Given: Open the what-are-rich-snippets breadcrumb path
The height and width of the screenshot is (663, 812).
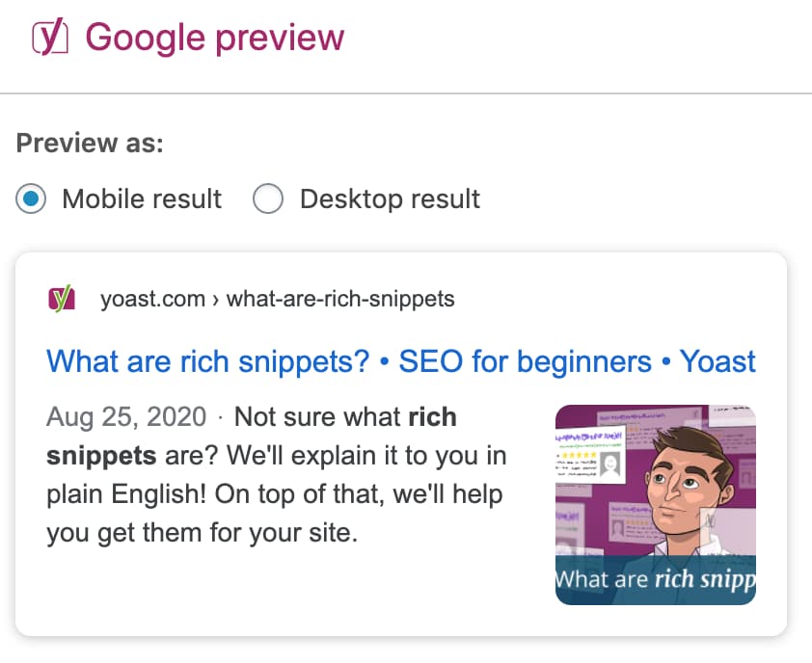Looking at the screenshot, I should [x=339, y=299].
